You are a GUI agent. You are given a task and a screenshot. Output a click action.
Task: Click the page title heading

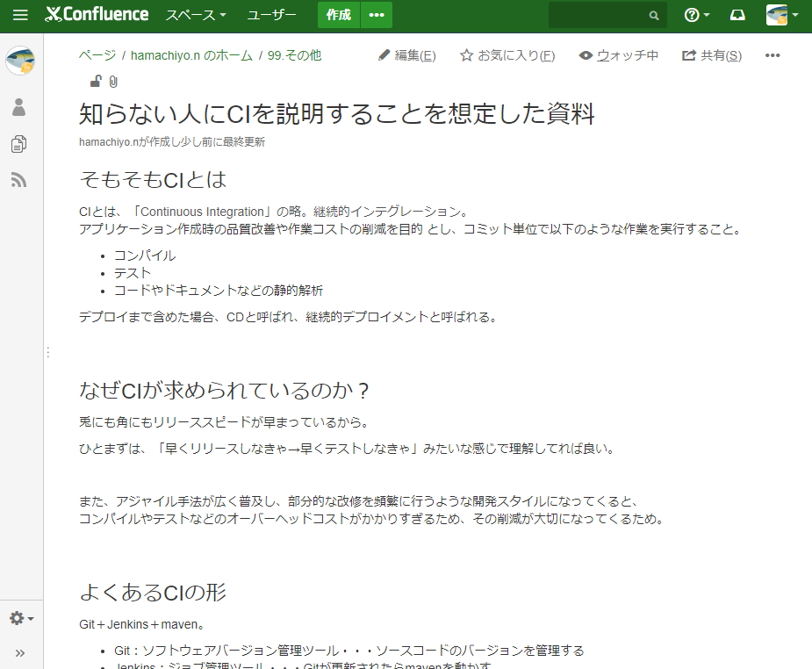tap(336, 114)
